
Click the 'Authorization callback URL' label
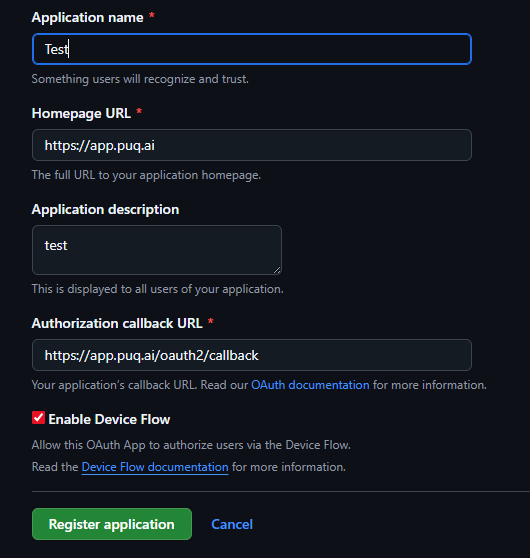[117, 323]
